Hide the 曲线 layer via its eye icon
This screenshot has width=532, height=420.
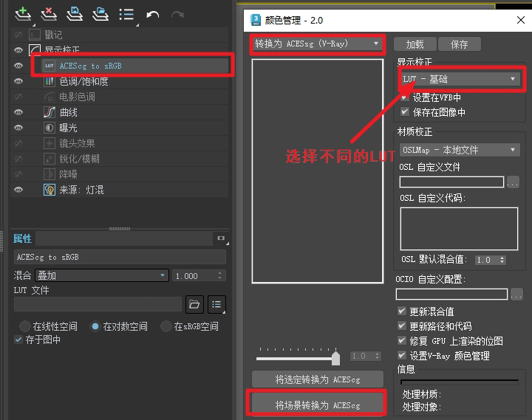(18, 112)
